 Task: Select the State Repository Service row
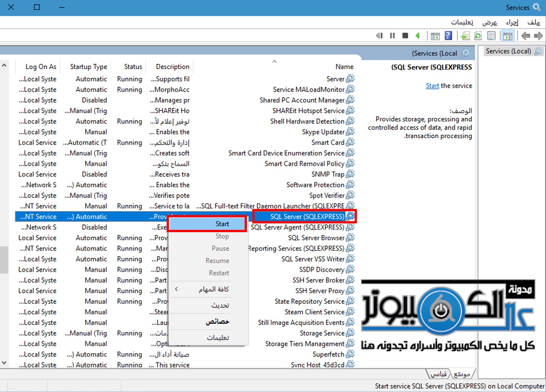(x=185, y=301)
